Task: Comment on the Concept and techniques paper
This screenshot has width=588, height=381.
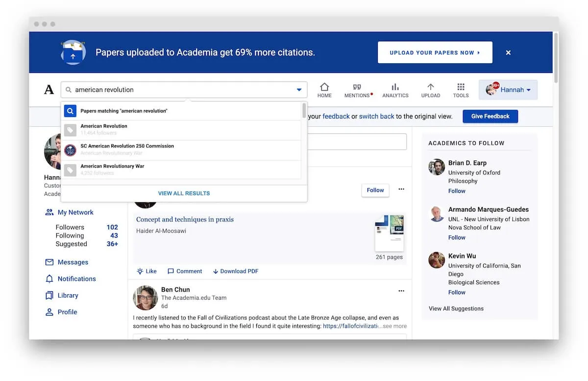Action: (185, 271)
